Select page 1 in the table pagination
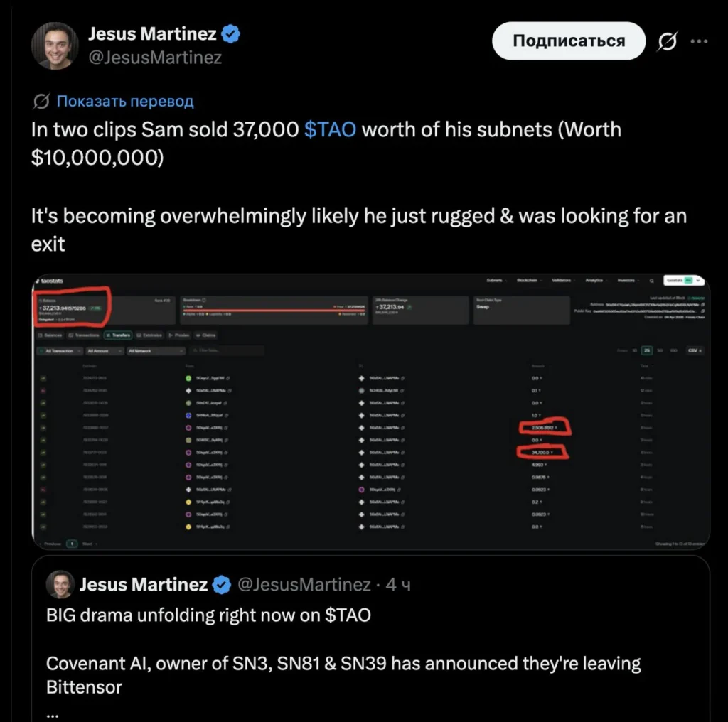The height and width of the screenshot is (722, 728). click(72, 544)
